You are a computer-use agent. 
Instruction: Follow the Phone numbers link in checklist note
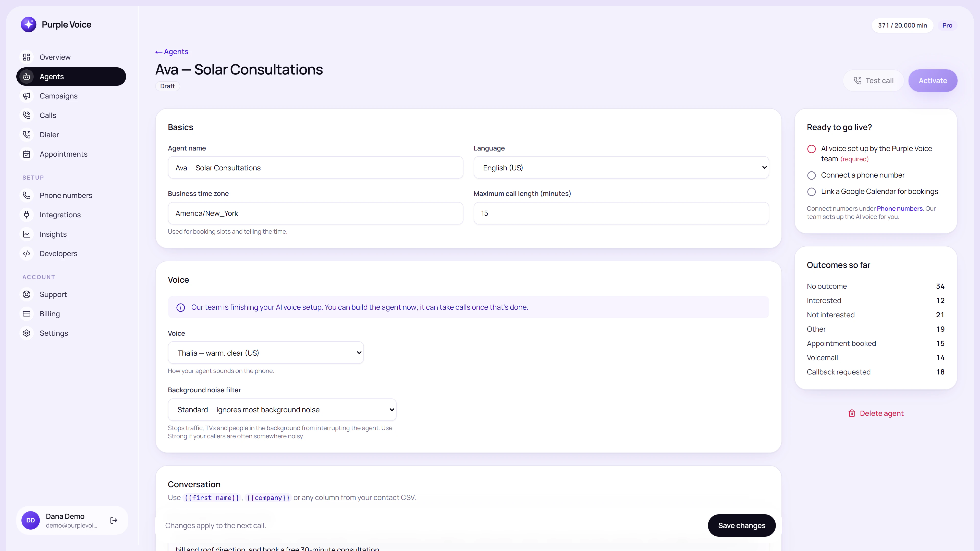pyautogui.click(x=899, y=208)
